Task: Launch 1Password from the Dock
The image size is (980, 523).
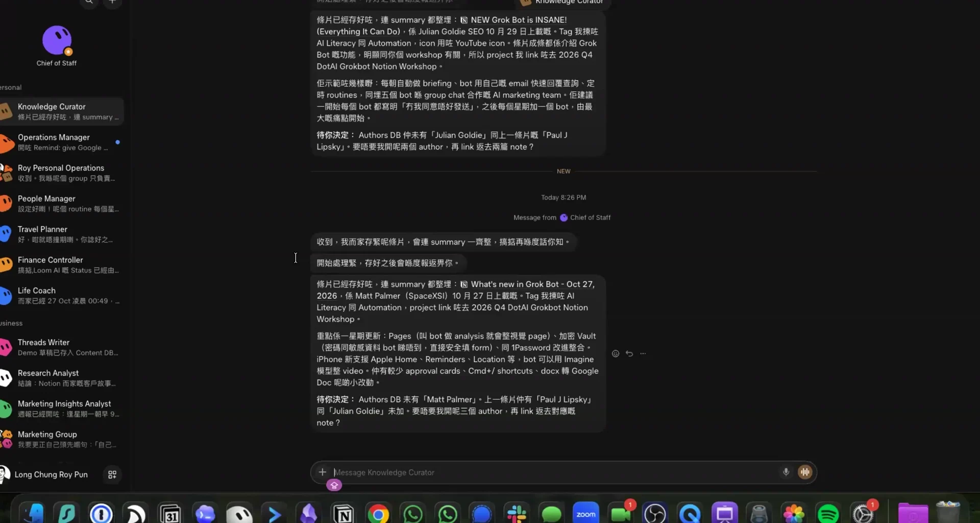Action: [x=101, y=513]
